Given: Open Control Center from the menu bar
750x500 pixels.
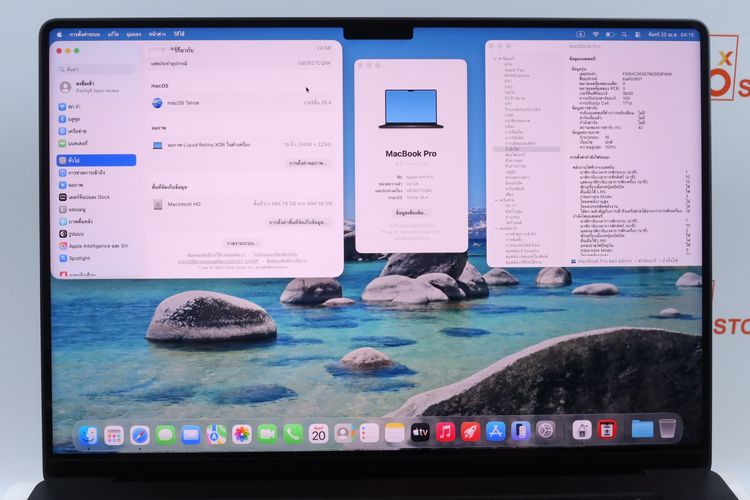Looking at the screenshot, I should pyautogui.click(x=638, y=34).
